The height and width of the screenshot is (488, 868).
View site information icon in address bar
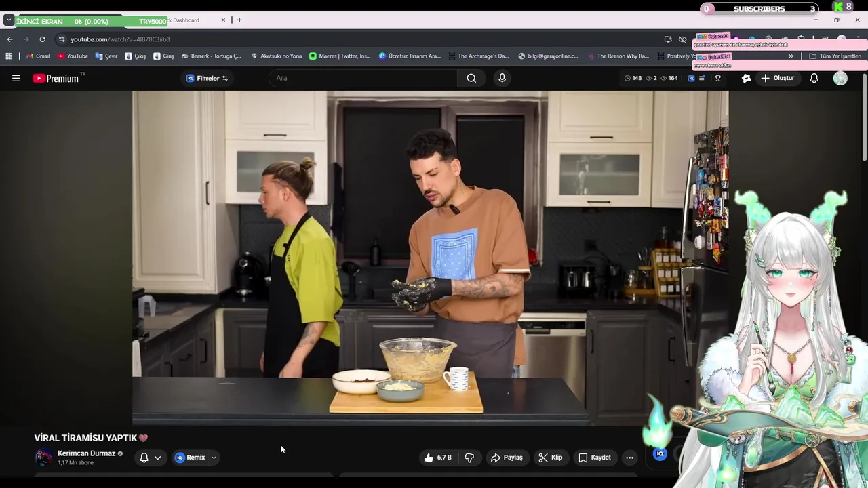pyautogui.click(x=62, y=39)
